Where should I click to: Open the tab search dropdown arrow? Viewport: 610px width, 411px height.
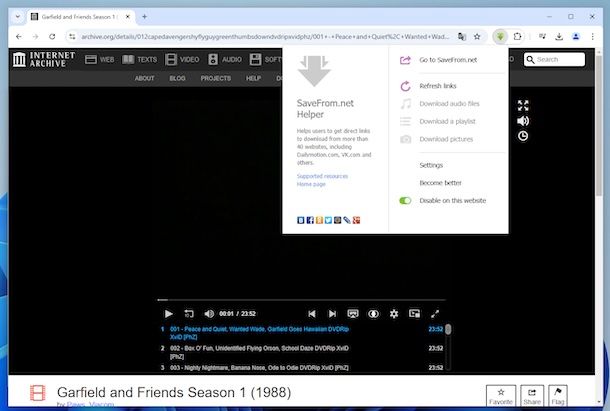pos(18,17)
